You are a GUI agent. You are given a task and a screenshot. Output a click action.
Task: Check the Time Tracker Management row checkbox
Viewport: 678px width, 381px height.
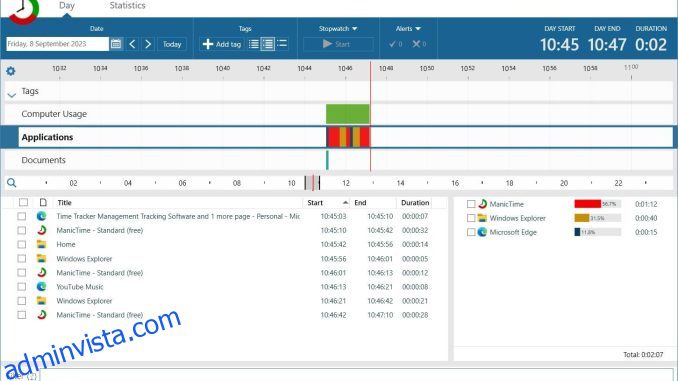(x=22, y=216)
